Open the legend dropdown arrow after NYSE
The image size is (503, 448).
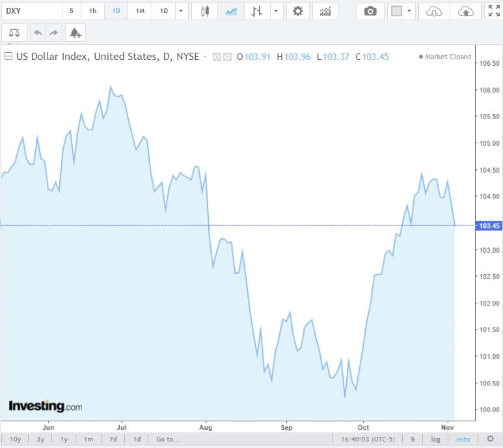coord(205,57)
